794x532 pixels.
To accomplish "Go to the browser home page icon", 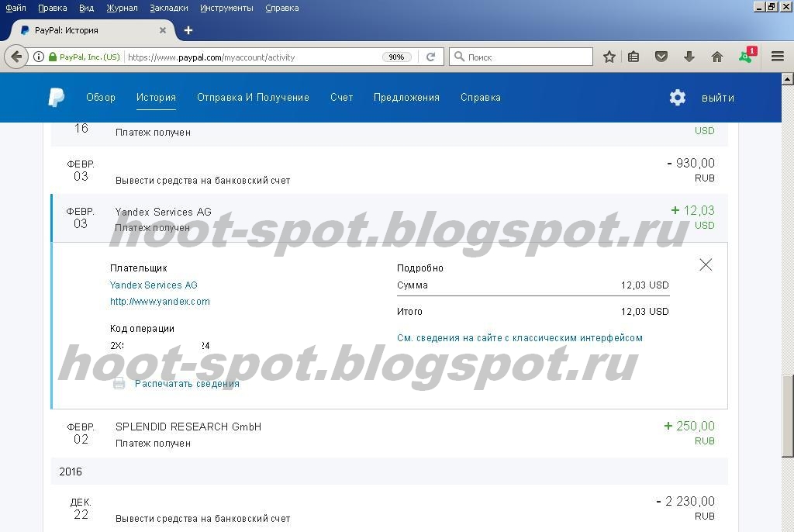I will coord(717,57).
